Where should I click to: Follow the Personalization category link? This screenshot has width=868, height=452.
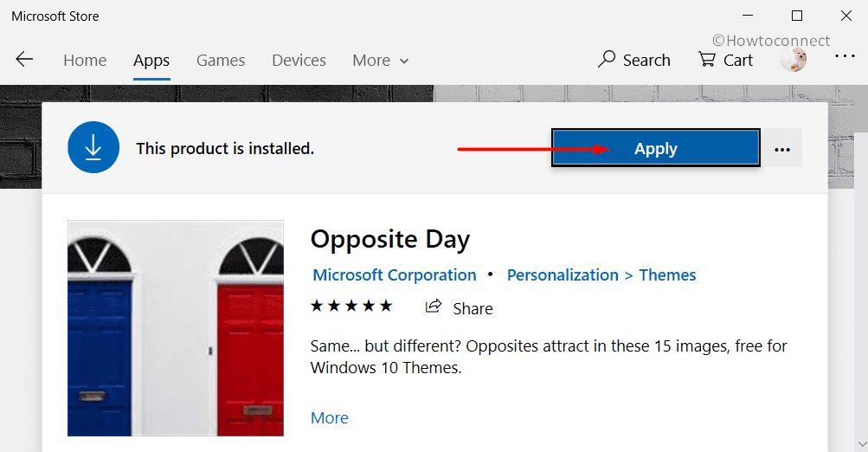coord(563,274)
